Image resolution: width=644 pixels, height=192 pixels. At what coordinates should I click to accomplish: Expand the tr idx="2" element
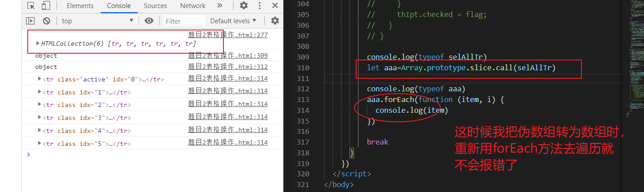coord(40,105)
